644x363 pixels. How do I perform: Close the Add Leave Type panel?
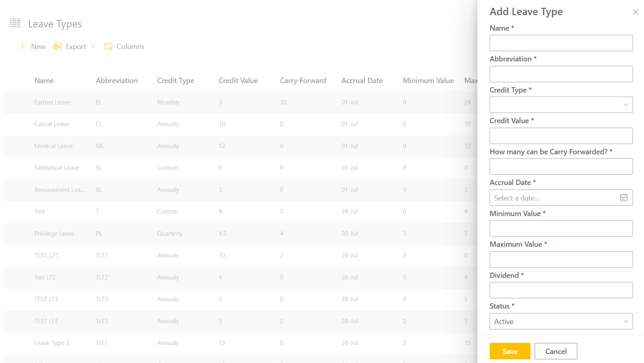[635, 12]
